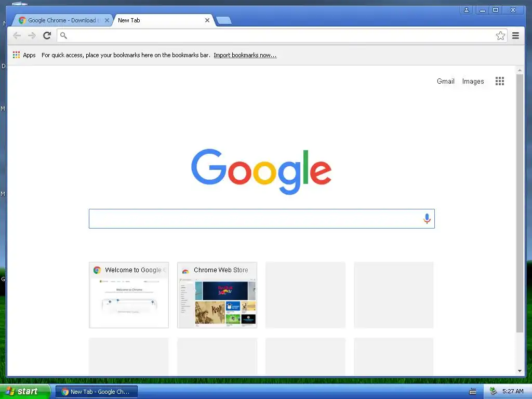Click the New Tab - Google Chrome taskbar button
This screenshot has width=532, height=399.
[97, 392]
